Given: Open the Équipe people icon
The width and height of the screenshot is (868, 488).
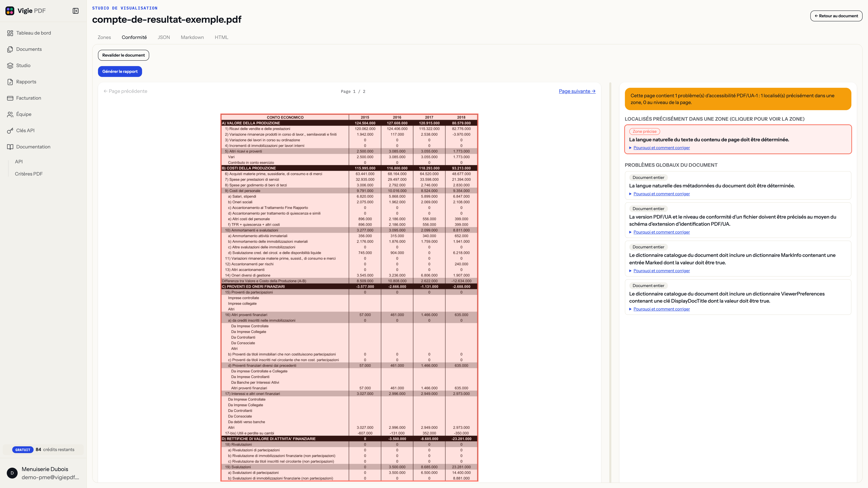Looking at the screenshot, I should [10, 114].
